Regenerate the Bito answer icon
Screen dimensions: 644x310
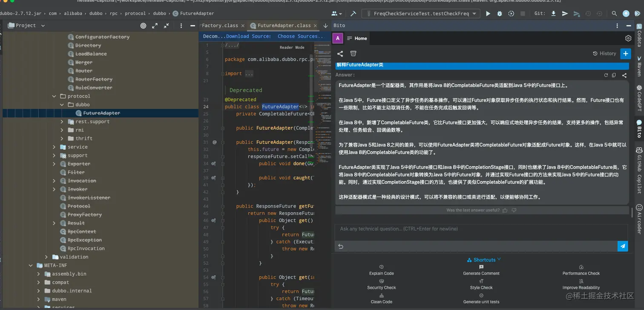606,75
